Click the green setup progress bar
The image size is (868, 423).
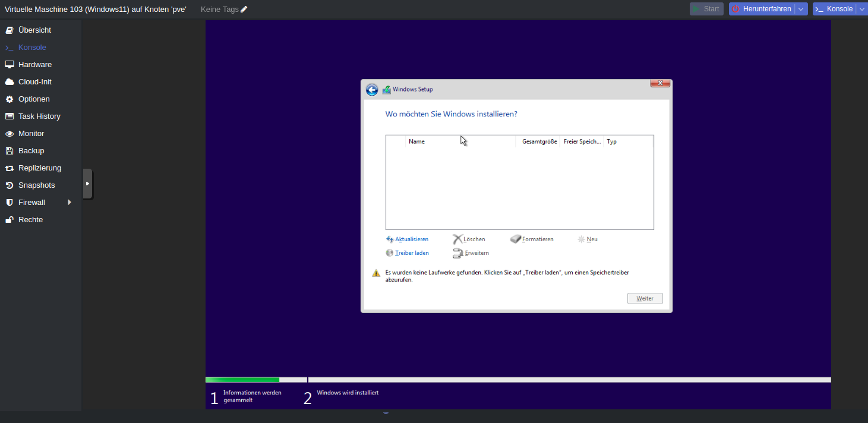tap(242, 380)
